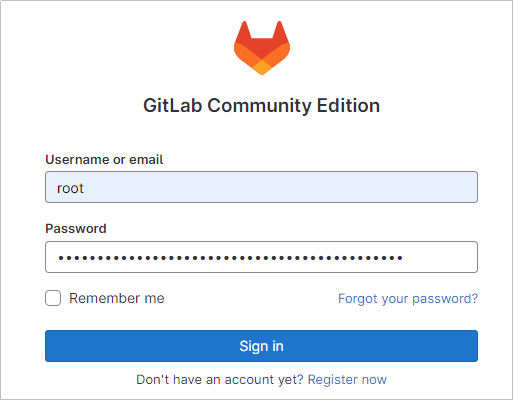This screenshot has height=400, width=513.
Task: Click the word "password?" in forgot link
Action: 445,299
